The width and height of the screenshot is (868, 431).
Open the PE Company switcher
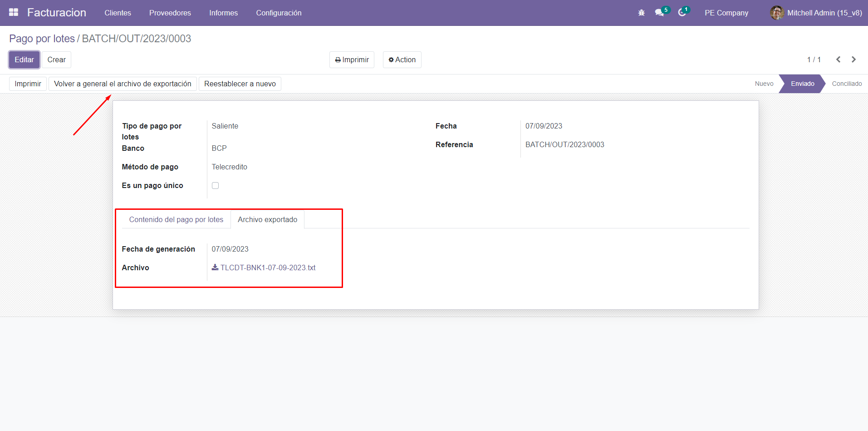click(726, 13)
